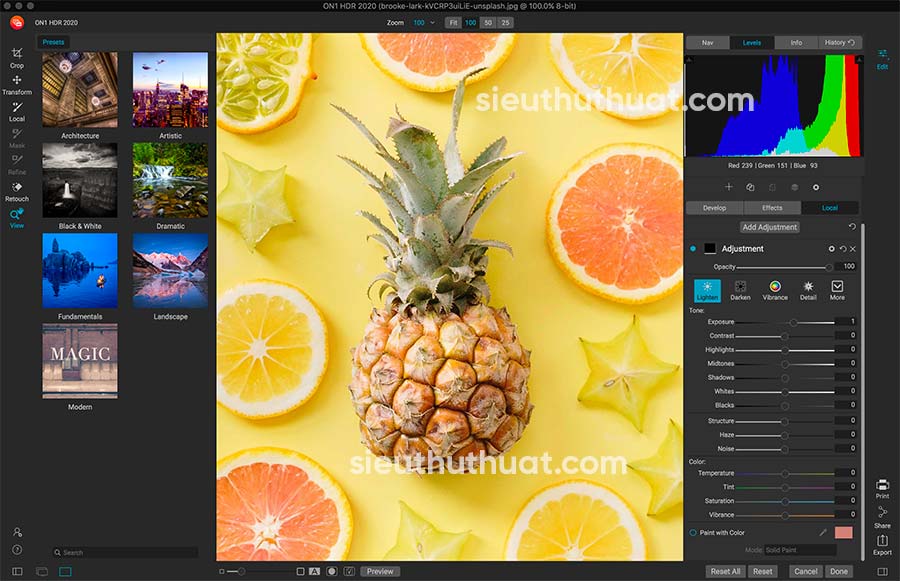This screenshot has width=900, height=581.
Task: Select the Landscape preset thumbnail
Action: [x=170, y=270]
